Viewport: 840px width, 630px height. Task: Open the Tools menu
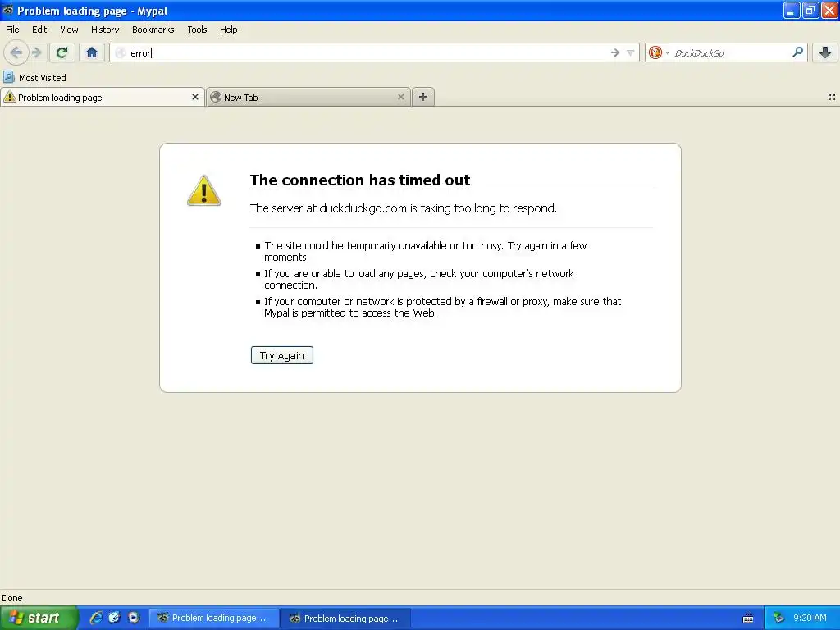pos(197,30)
